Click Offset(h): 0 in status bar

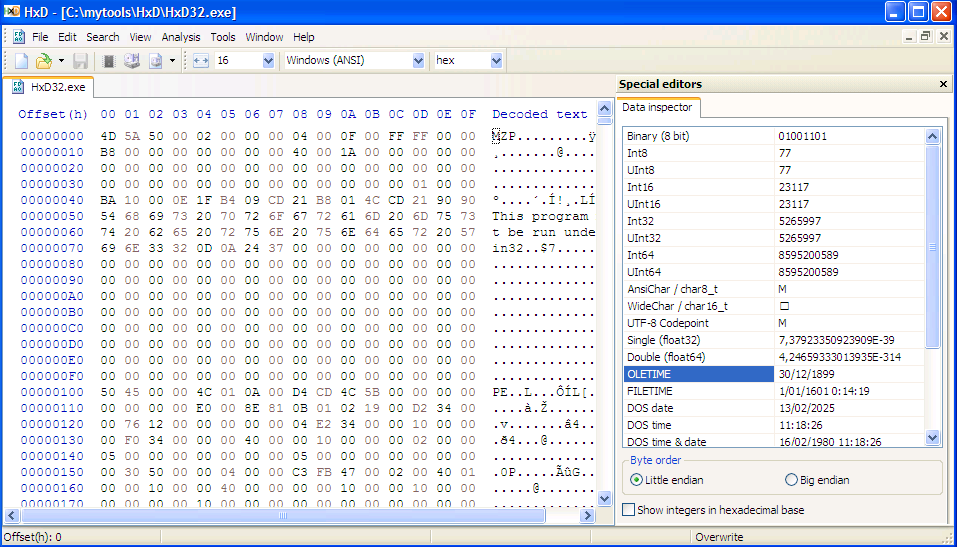(x=33, y=537)
